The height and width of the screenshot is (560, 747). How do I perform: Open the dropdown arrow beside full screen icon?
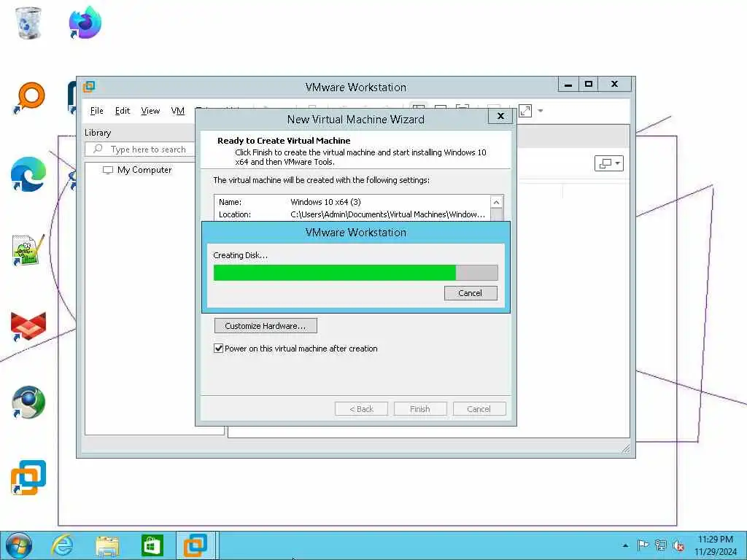(541, 111)
